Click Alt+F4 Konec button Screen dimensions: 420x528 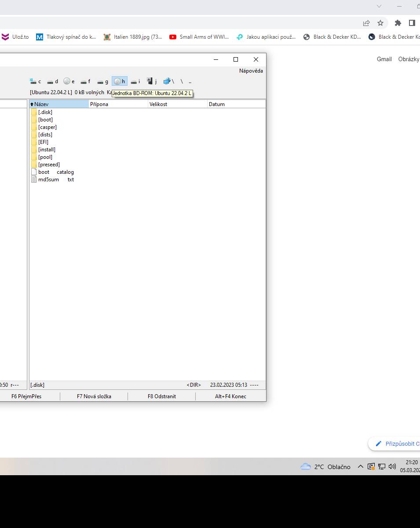tap(230, 396)
